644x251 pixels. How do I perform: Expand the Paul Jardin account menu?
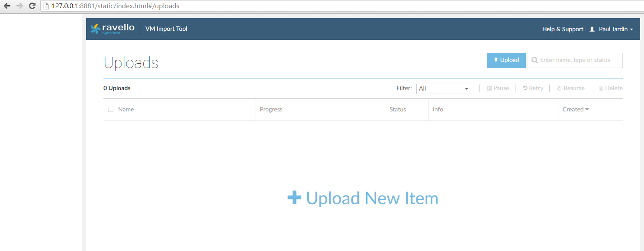click(x=616, y=29)
